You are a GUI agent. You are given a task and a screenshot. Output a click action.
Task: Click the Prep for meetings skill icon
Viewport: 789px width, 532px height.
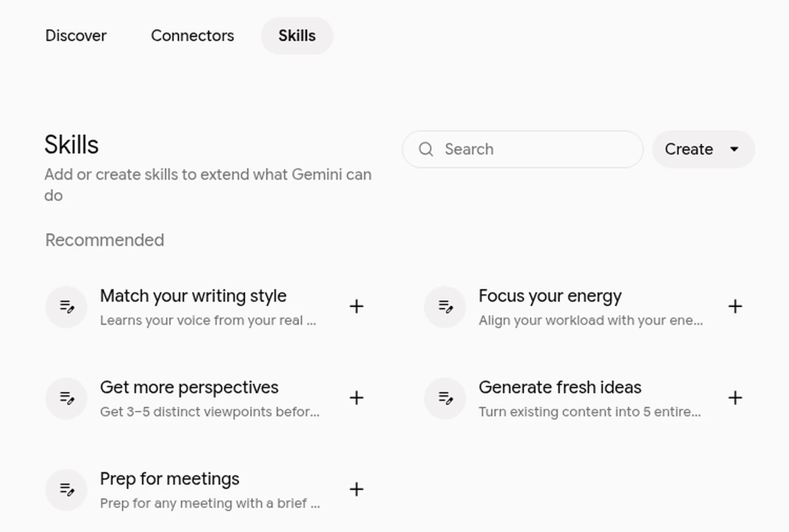click(x=66, y=490)
